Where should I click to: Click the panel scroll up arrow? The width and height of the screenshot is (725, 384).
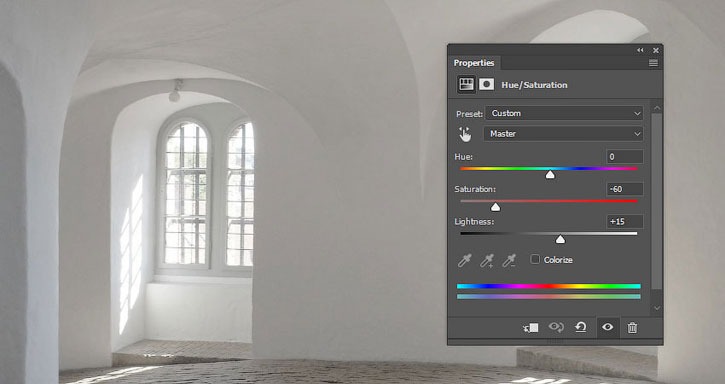click(657, 108)
